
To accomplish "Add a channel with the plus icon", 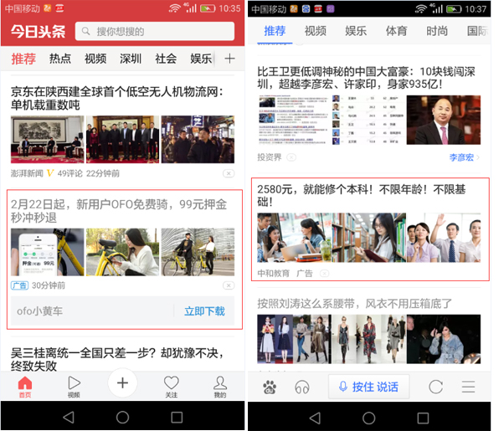I will (x=229, y=59).
